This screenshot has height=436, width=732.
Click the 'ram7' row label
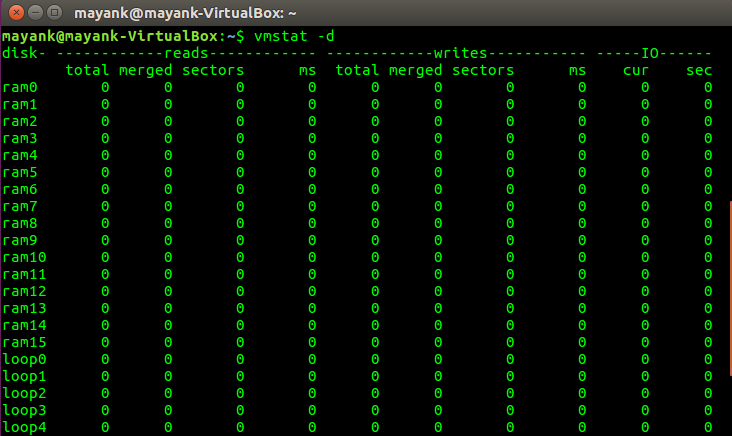pos(20,206)
